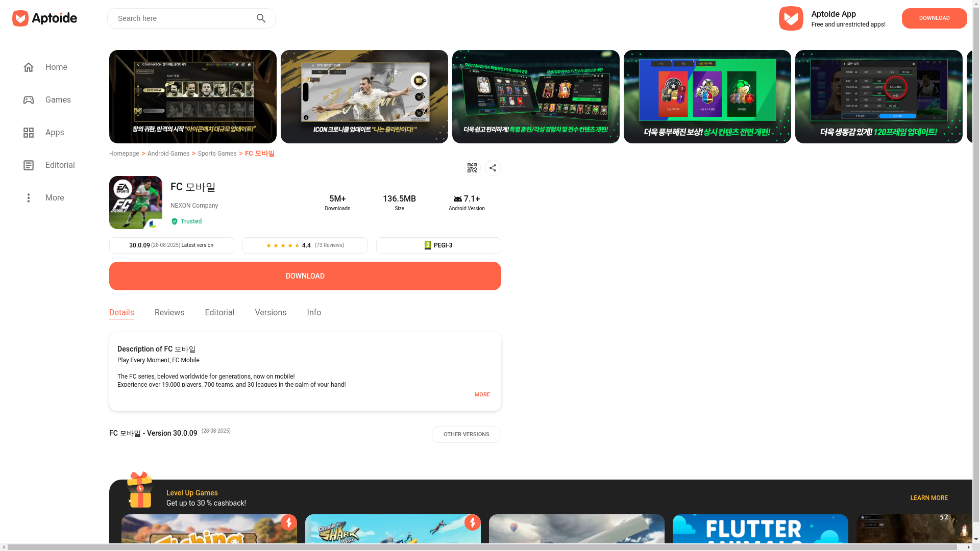The image size is (980, 551).
Task: Switch to the Editorial tab
Action: click(220, 313)
